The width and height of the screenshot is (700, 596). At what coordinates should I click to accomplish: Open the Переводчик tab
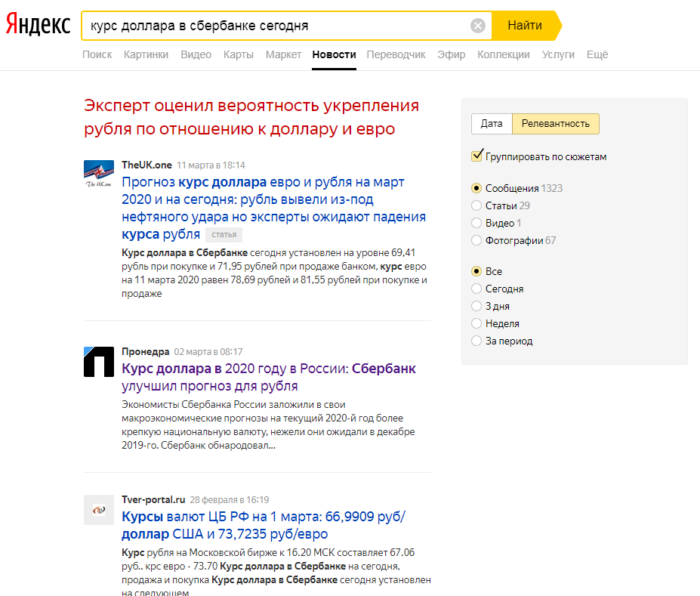(396, 54)
